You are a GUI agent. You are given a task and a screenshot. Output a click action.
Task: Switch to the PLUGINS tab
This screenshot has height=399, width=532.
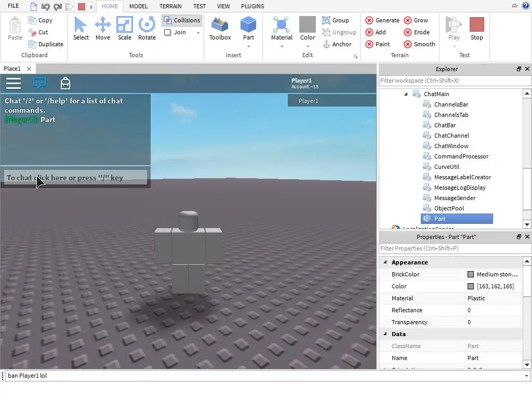click(x=252, y=6)
